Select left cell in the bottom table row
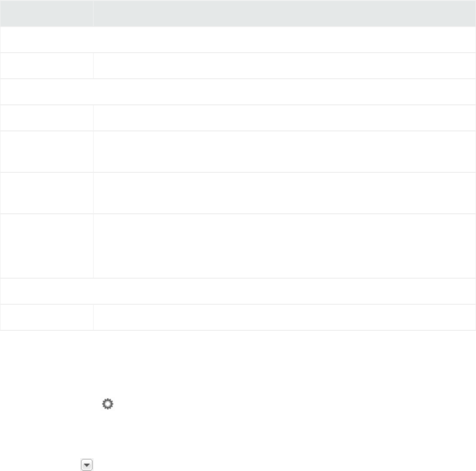476x471 pixels. (x=47, y=318)
